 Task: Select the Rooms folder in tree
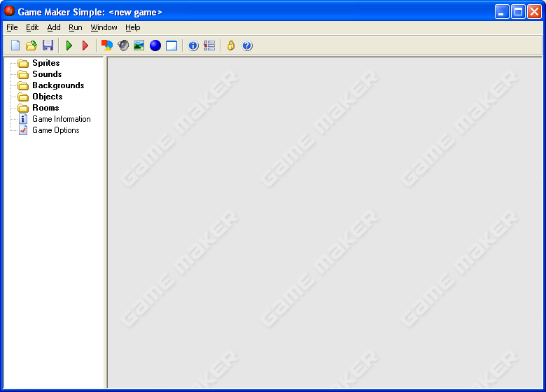point(45,108)
